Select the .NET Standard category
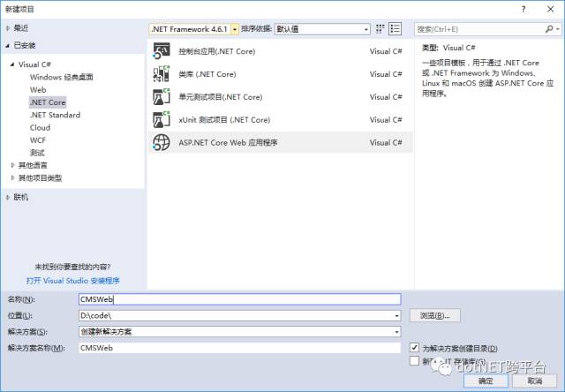565x392 pixels. [55, 115]
